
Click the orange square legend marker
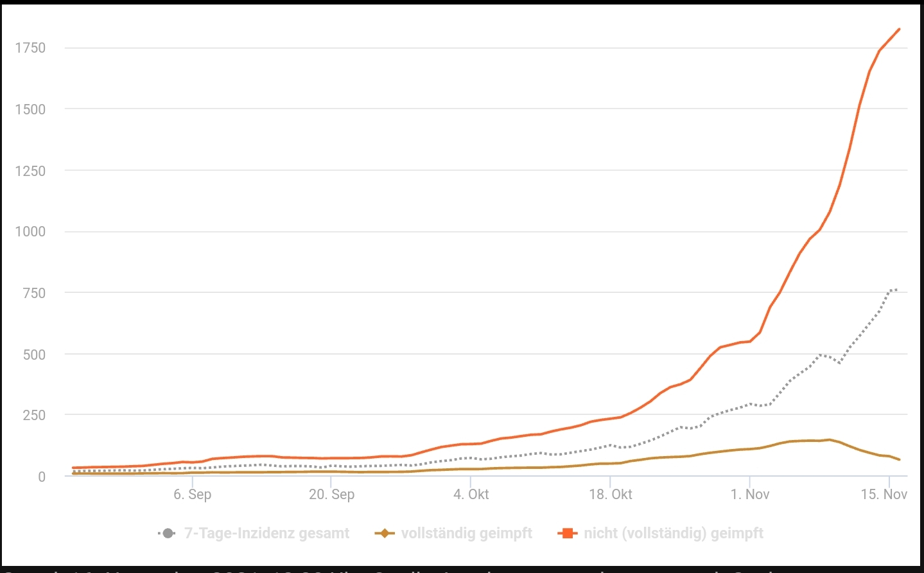tap(567, 533)
